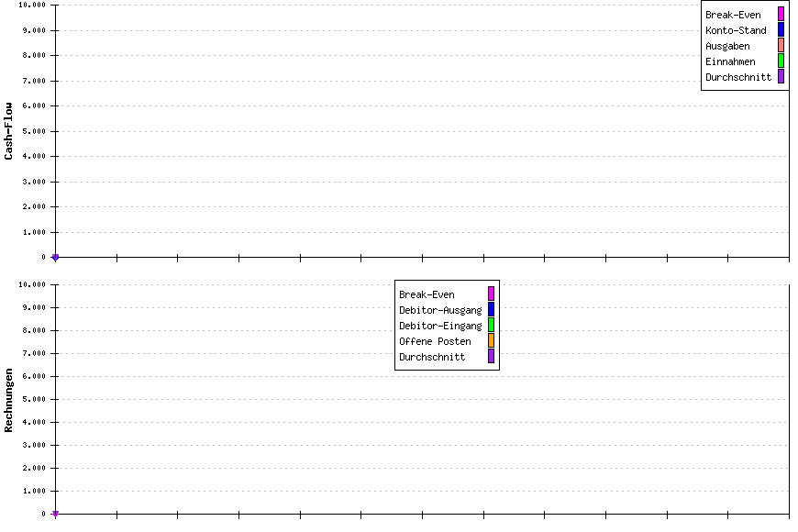Click the magenta Break-Even swatch in Rechnungen legend
Viewport: 798px width, 532px height.
tap(491, 294)
